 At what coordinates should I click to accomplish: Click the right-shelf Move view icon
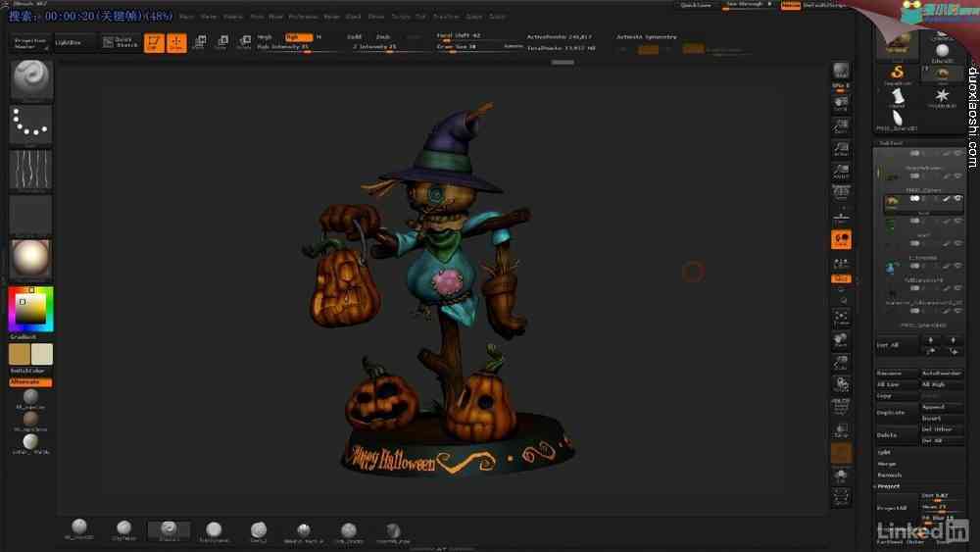click(x=841, y=340)
